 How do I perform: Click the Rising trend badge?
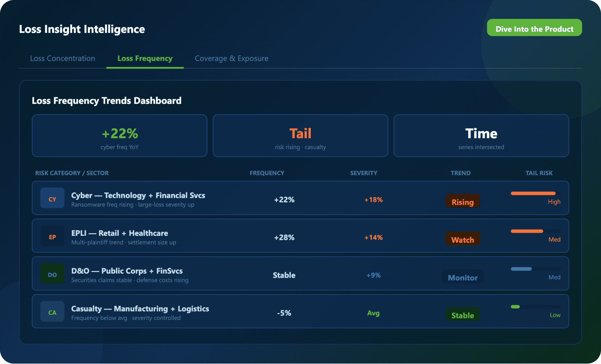coord(462,201)
